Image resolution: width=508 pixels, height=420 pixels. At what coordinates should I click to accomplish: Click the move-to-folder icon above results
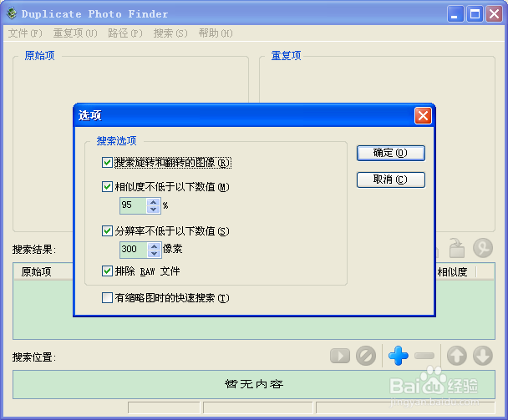(457, 248)
